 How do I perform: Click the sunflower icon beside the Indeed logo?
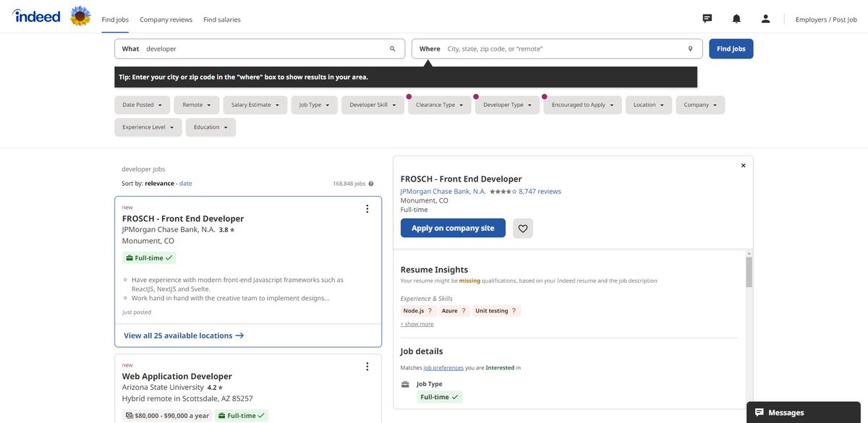coord(80,16)
